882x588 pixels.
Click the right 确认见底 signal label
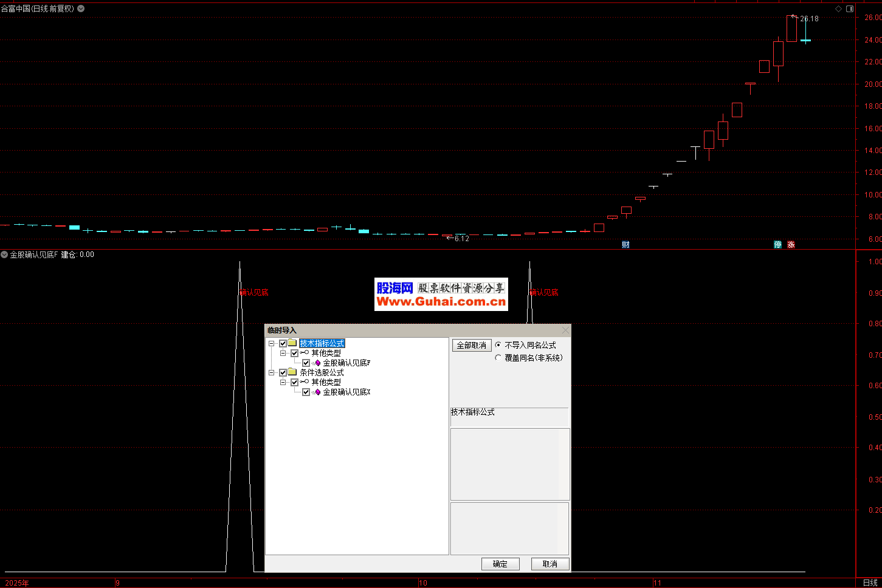click(x=544, y=292)
